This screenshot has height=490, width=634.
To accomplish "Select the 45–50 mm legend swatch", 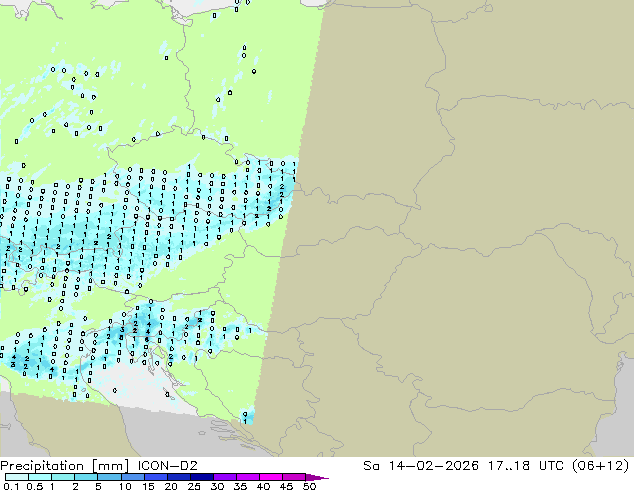I will tap(294, 477).
